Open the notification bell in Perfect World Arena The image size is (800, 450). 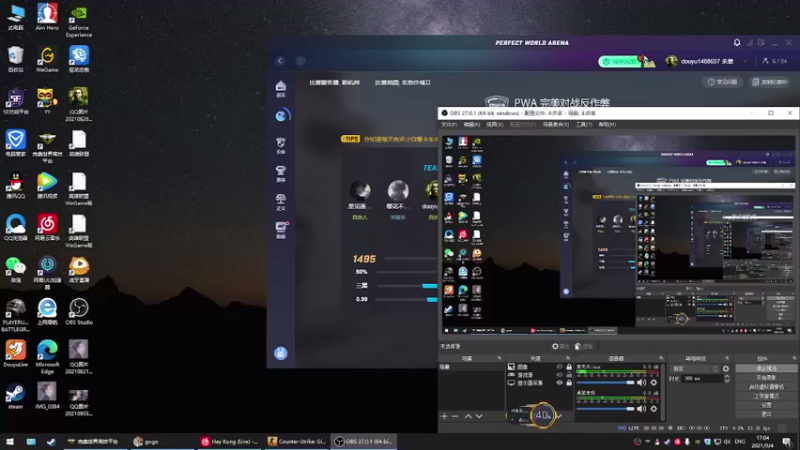pos(737,43)
